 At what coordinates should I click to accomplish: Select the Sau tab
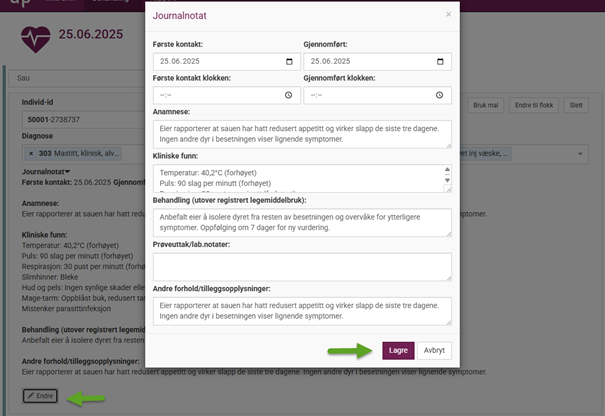coord(22,77)
